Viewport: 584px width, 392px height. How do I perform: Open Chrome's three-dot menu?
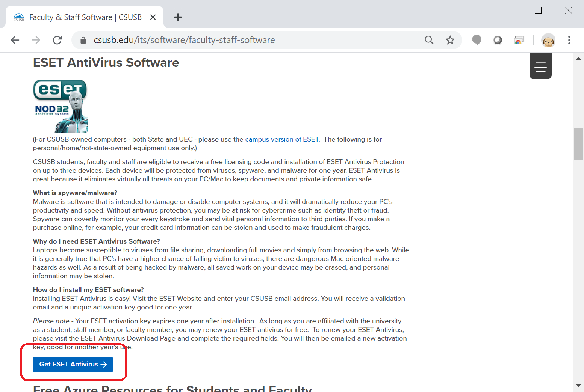pos(569,40)
